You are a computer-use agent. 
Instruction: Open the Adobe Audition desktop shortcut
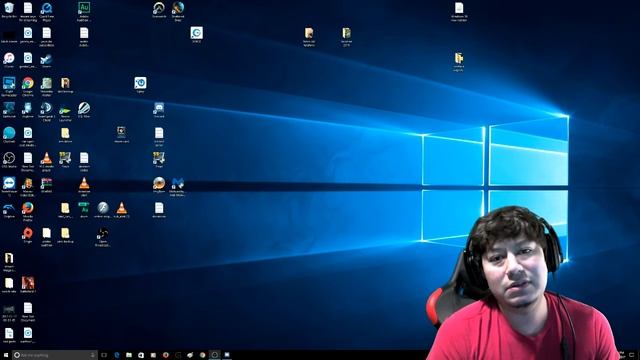(x=84, y=11)
